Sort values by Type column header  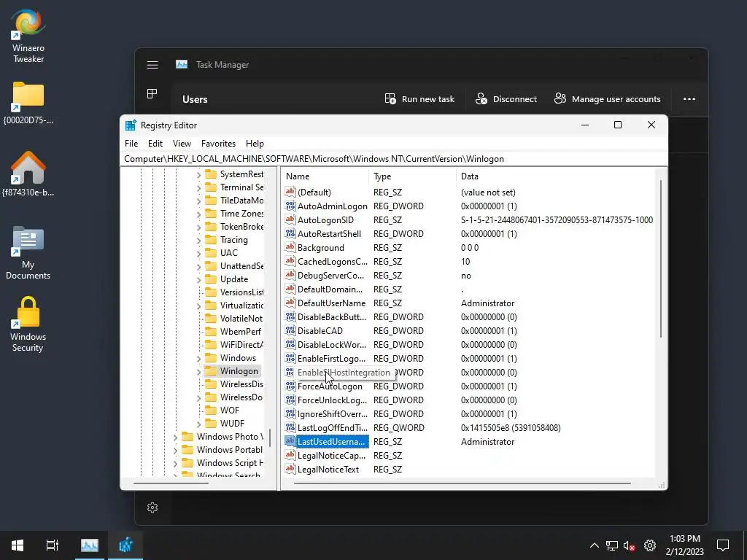(x=413, y=176)
